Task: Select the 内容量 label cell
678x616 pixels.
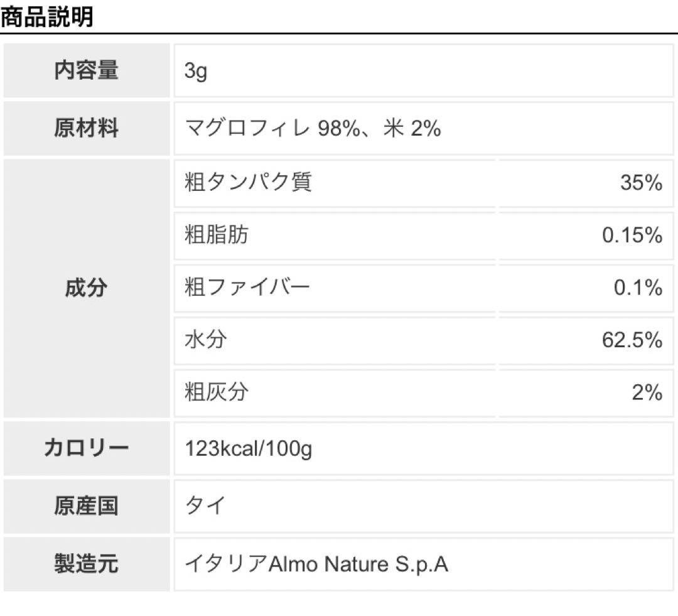Action: 87,70
